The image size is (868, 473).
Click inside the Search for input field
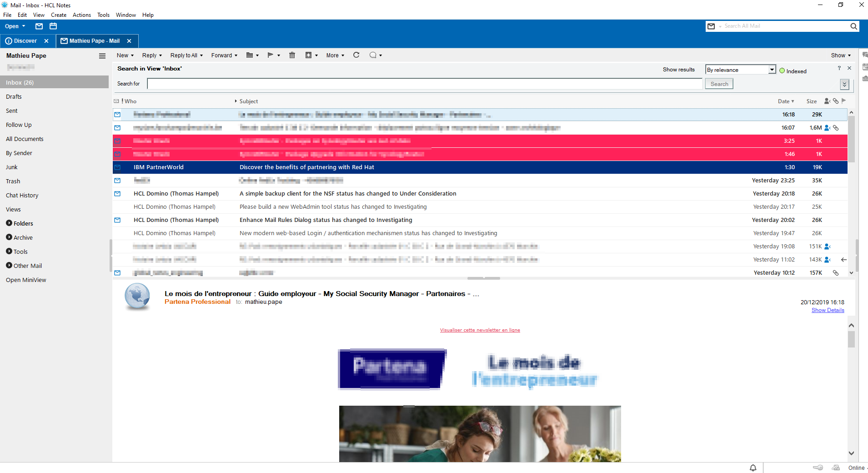(425, 84)
